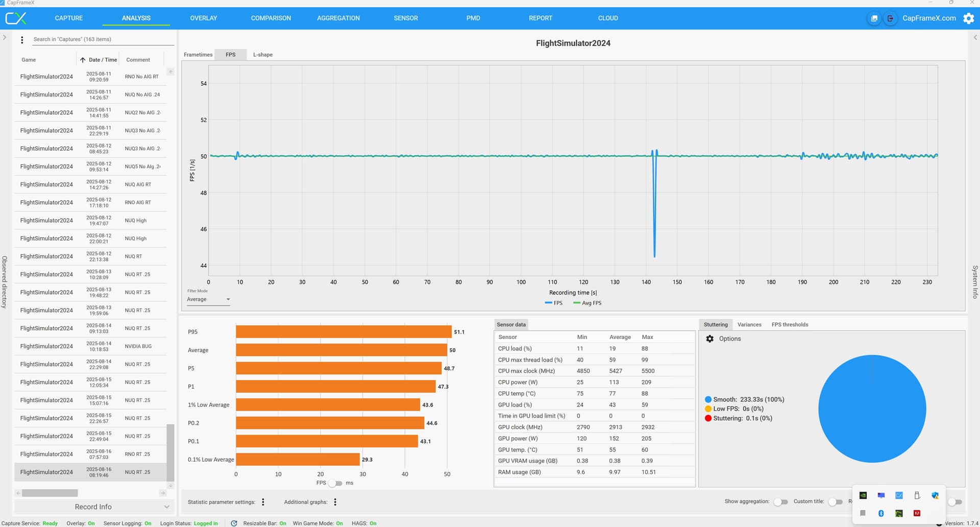Open additional graphs three-dot menu
This screenshot has height=527, width=980.
[x=335, y=502]
